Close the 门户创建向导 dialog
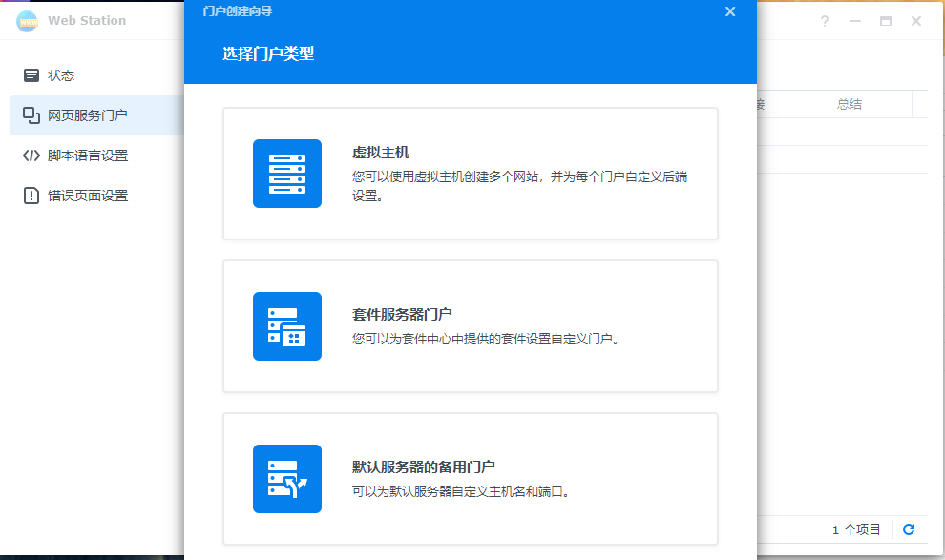The width and height of the screenshot is (945, 560). click(x=730, y=11)
